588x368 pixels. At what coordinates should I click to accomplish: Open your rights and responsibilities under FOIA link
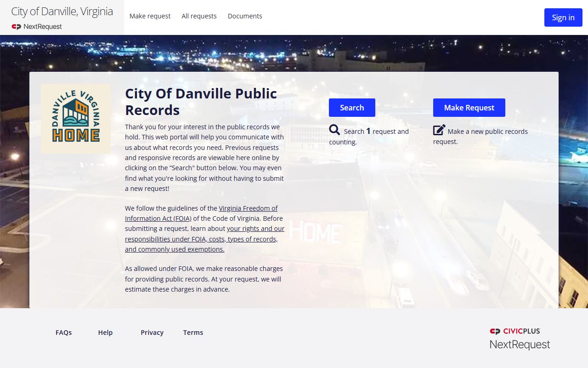205,239
